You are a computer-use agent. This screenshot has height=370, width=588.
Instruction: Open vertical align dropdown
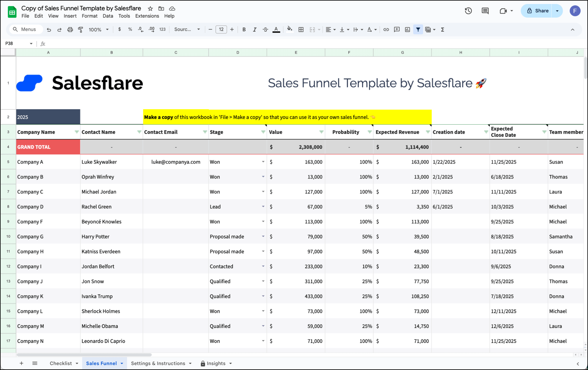click(x=344, y=29)
